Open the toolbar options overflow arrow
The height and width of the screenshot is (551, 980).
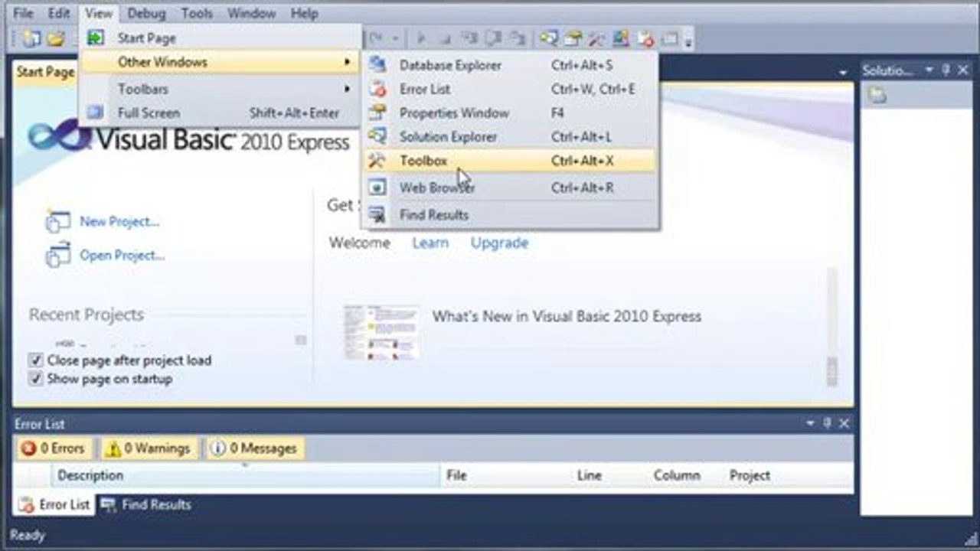pos(688,40)
